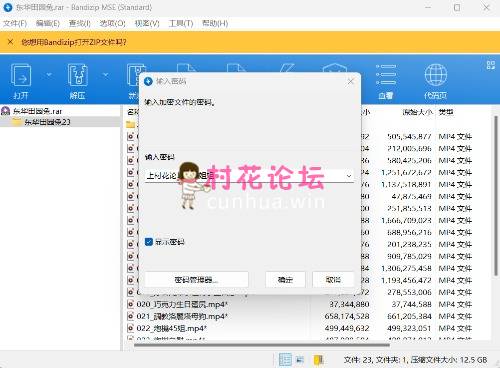Click the original size 37,744,588
Viewport: 500px width, 368px height.
pyautogui.click(x=411, y=304)
